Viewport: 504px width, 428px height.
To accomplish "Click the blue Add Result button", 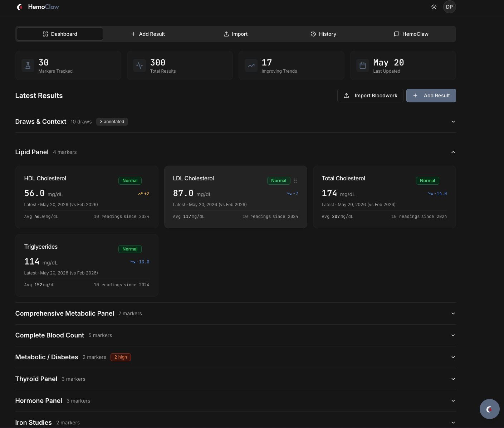I will point(431,96).
